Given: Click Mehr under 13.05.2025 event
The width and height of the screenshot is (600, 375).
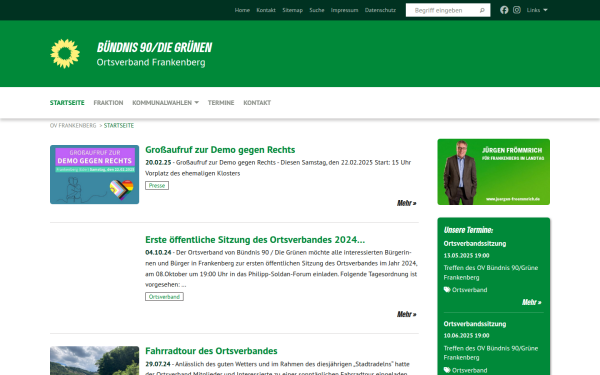Looking at the screenshot, I should pyautogui.click(x=532, y=302).
